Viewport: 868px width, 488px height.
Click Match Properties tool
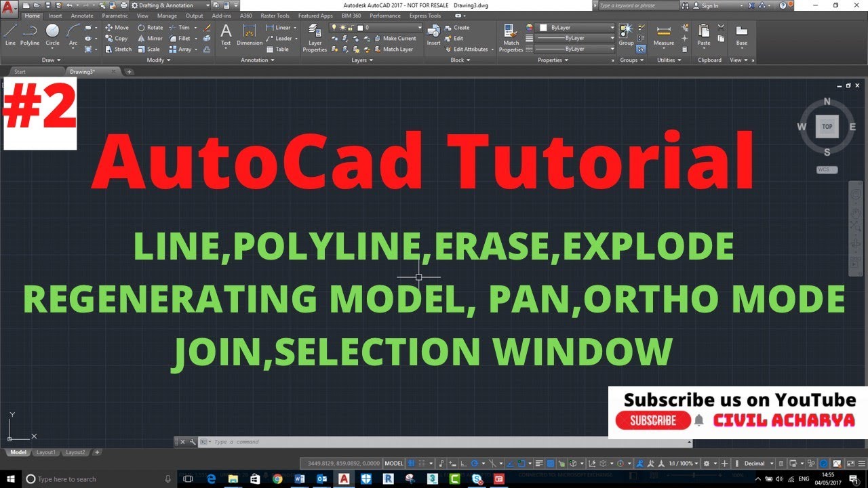point(511,37)
